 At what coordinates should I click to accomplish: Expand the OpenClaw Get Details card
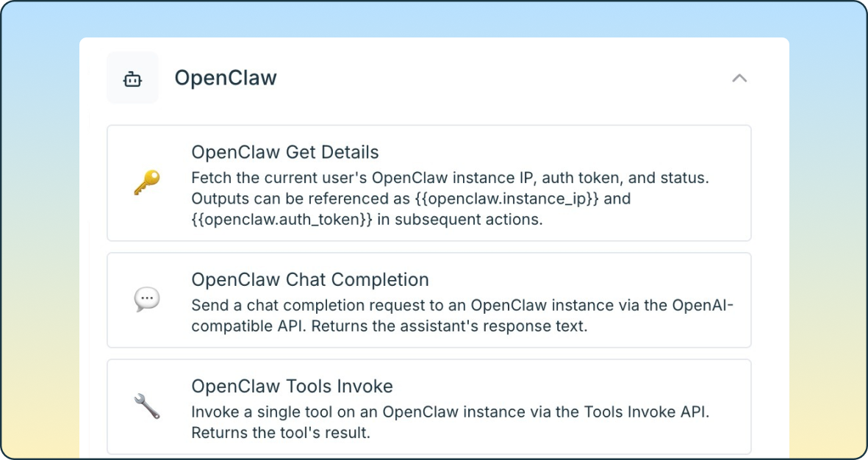tap(428, 182)
